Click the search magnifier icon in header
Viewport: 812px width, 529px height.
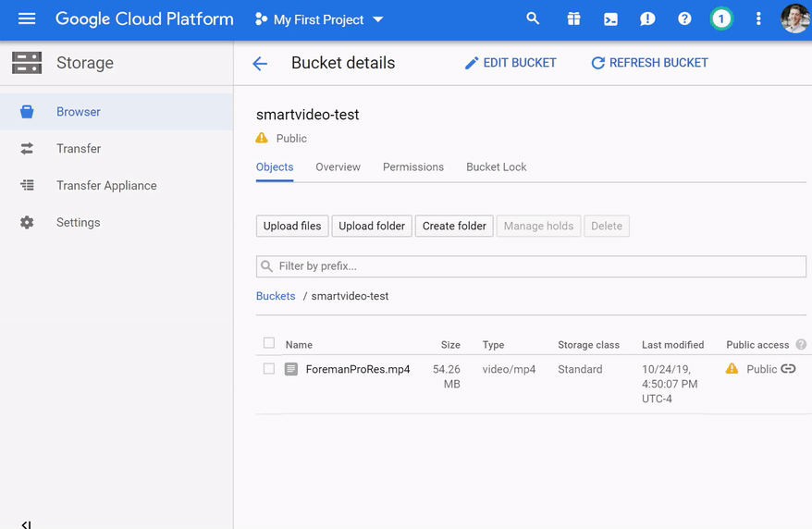(533, 18)
